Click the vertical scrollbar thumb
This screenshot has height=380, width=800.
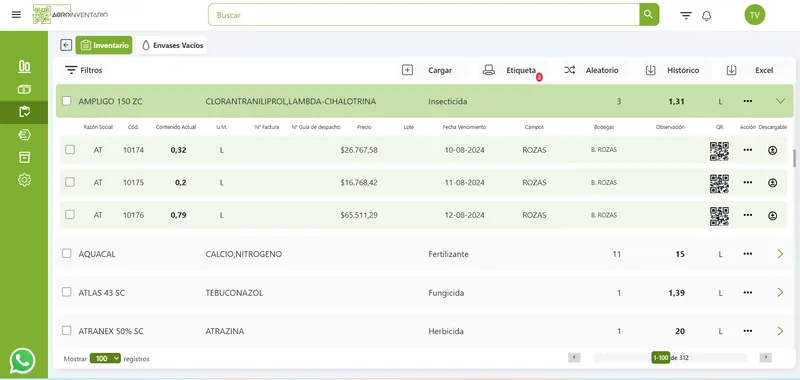coord(794,158)
